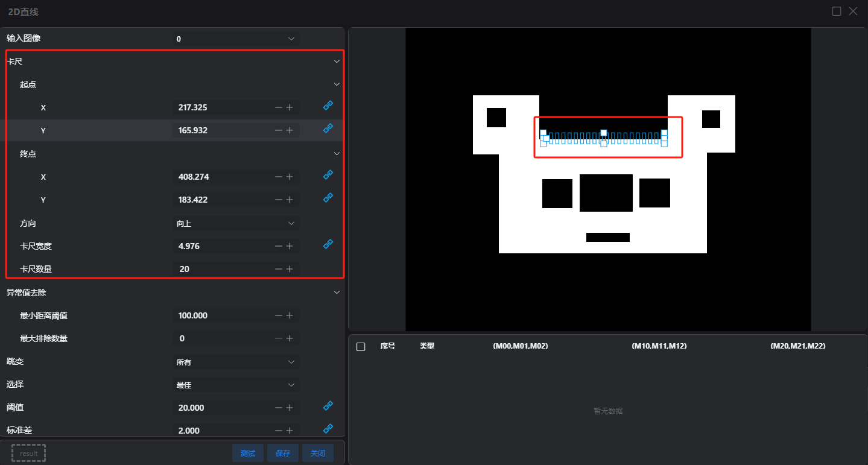
Task: Increase 起点 X with plus button
Action: pos(290,107)
